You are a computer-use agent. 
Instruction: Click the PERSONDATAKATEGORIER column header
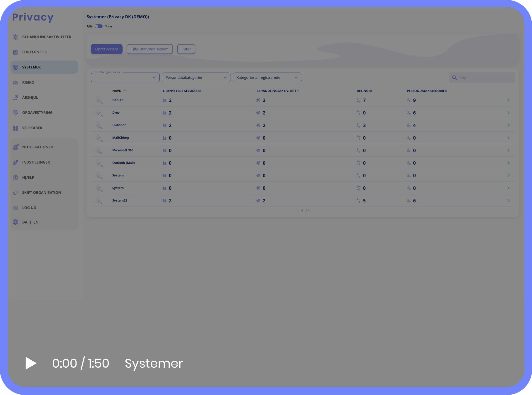tap(427, 91)
